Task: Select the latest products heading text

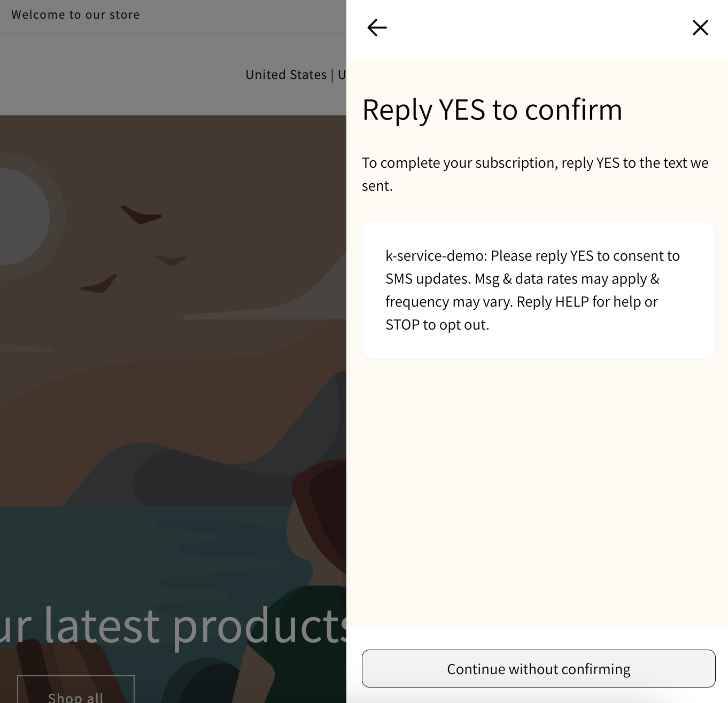Action: point(171,625)
